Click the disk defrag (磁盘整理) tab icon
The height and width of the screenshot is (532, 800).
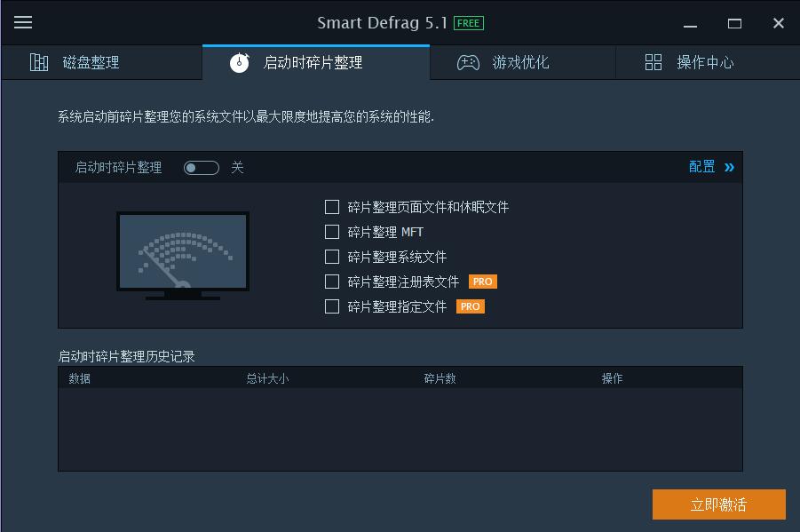[x=39, y=62]
